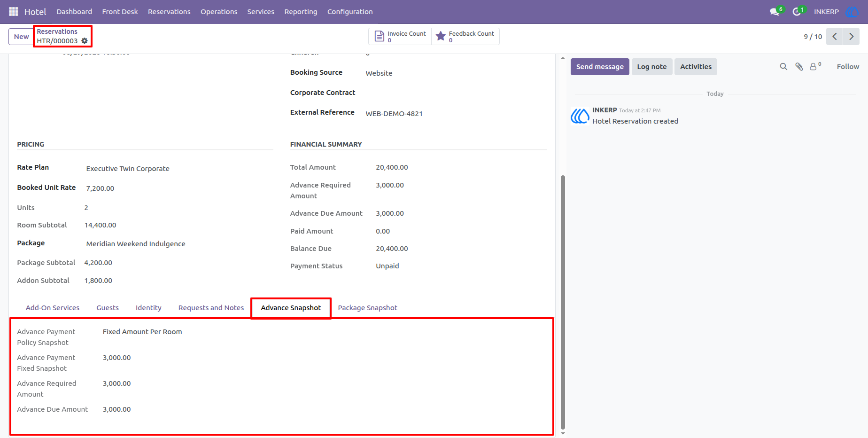Screen dimensions: 868x438
Task: Go to the previous record arrow
Action: pos(835,37)
